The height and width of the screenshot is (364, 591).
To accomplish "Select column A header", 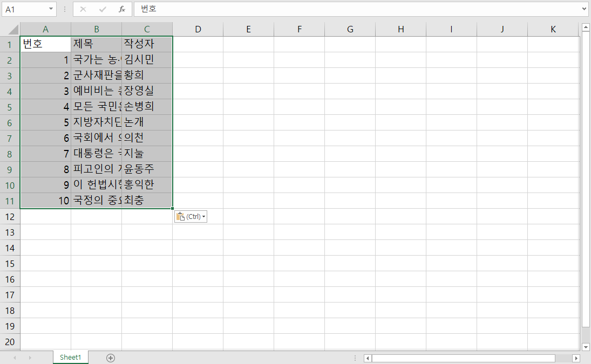I will 45,29.
